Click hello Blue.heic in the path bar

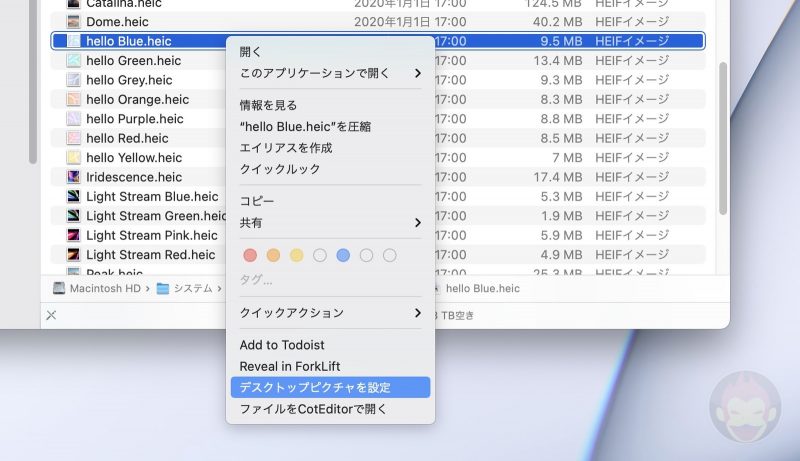[x=483, y=289]
